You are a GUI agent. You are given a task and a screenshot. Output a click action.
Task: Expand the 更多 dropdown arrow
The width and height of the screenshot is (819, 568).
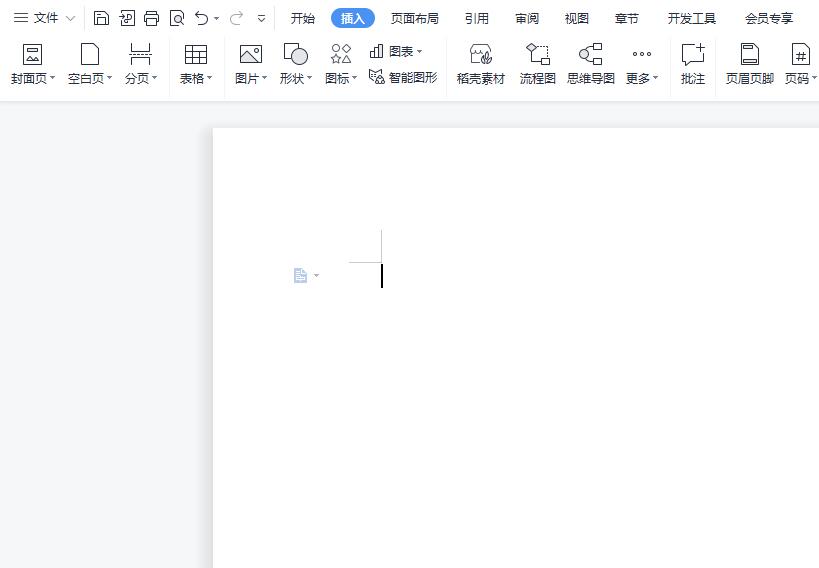656,77
